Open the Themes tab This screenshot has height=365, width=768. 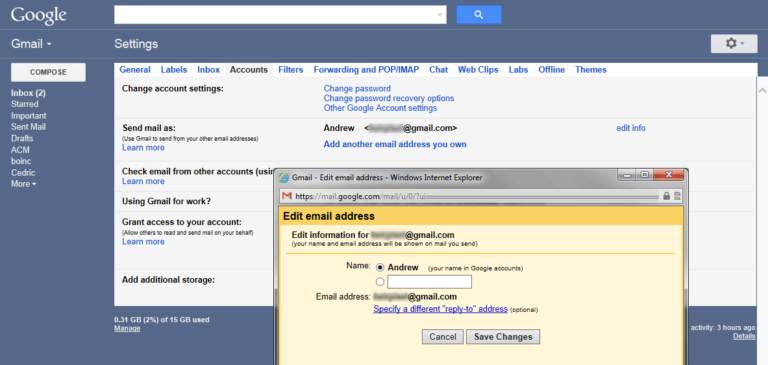pyautogui.click(x=591, y=70)
